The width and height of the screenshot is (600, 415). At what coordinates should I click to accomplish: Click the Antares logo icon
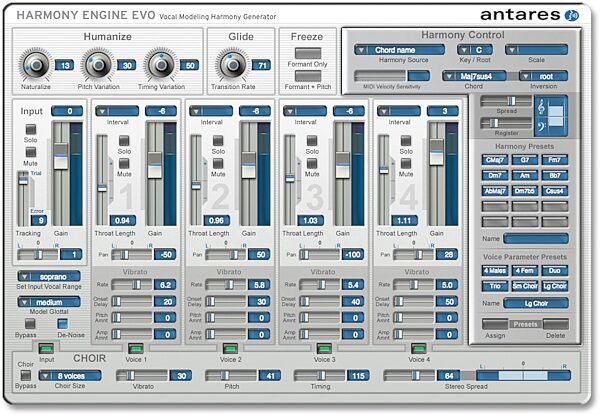point(572,15)
